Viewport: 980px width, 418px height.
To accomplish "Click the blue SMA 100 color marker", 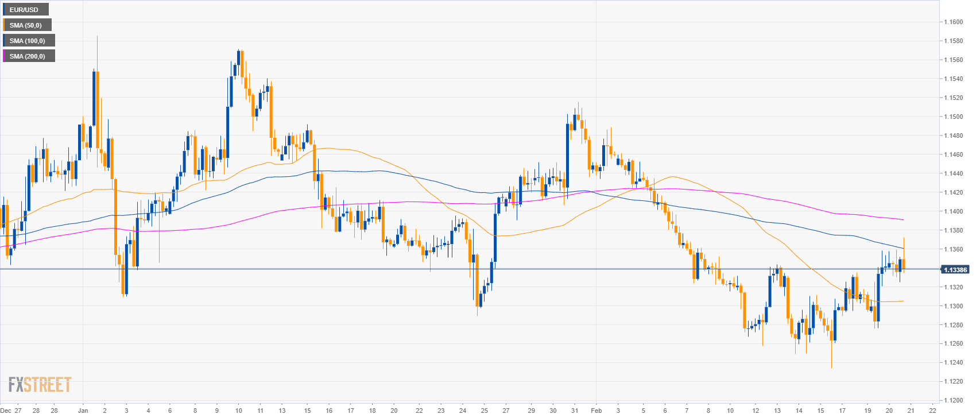I will pyautogui.click(x=3, y=41).
